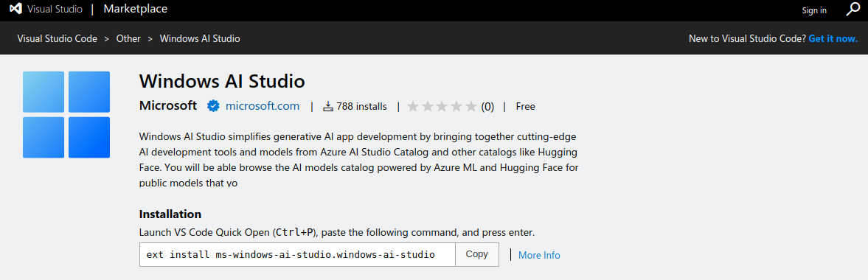Screen dimensions: 868x280
Task: Open the Marketplace home link
Action: click(x=136, y=9)
